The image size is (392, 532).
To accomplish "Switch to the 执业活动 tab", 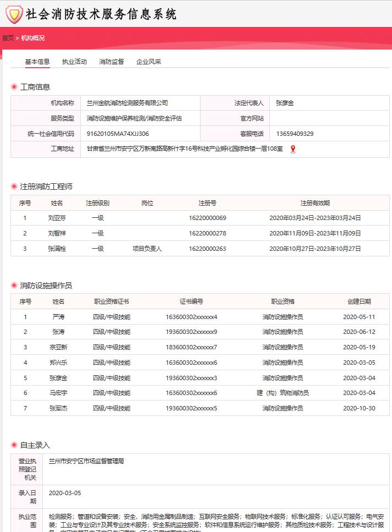I will 74,62.
